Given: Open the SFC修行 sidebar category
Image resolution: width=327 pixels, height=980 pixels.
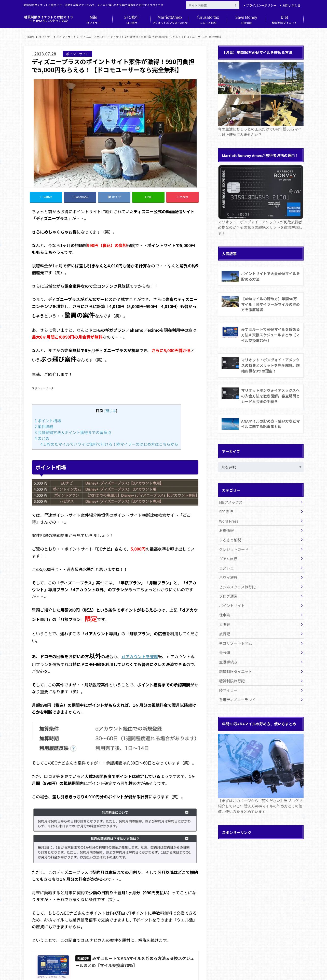Looking at the screenshot, I should pos(260,512).
